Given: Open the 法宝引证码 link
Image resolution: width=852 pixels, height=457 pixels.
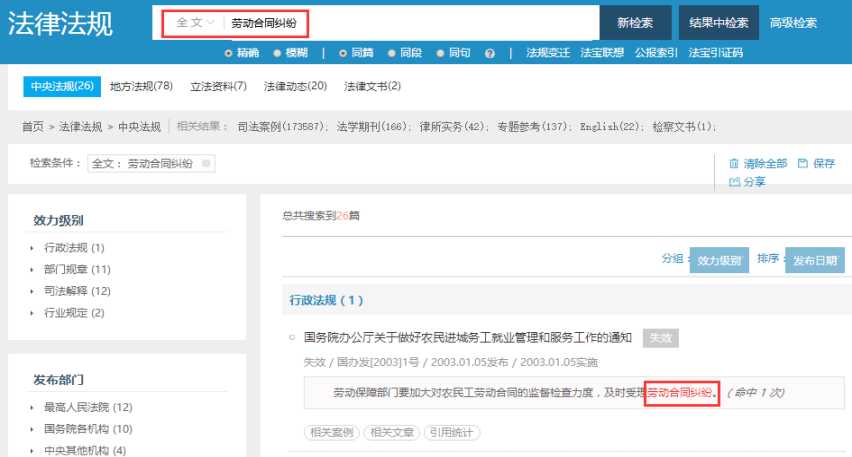Looking at the screenshot, I should (716, 53).
